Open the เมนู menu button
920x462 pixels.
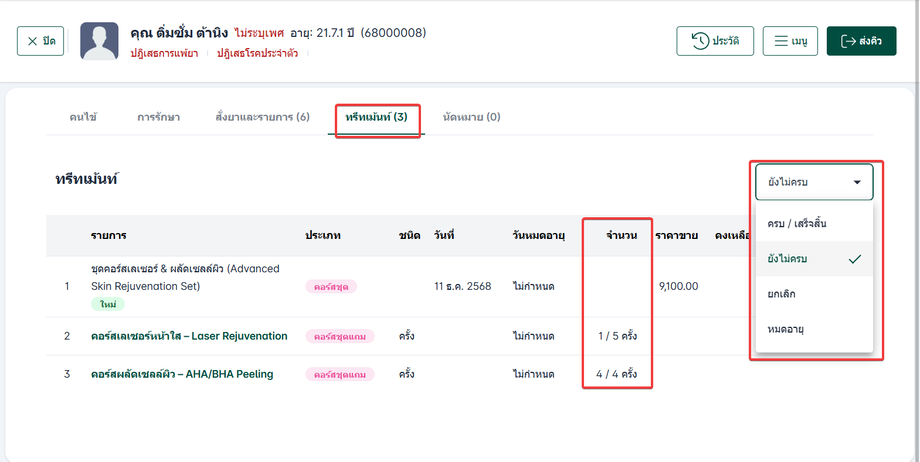click(x=790, y=41)
